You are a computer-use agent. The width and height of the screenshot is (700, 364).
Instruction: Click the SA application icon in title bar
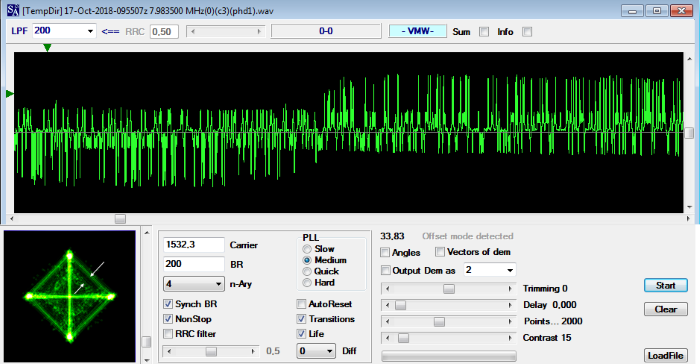click(13, 10)
